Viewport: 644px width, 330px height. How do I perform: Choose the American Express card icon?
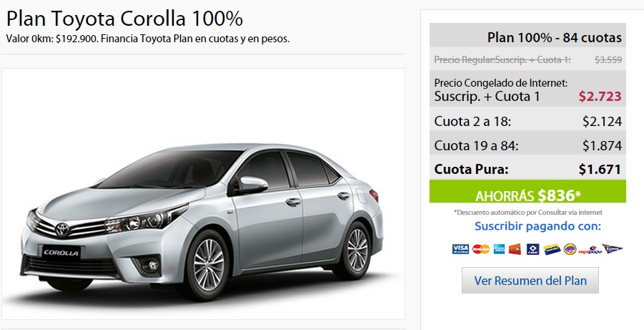tap(499, 249)
